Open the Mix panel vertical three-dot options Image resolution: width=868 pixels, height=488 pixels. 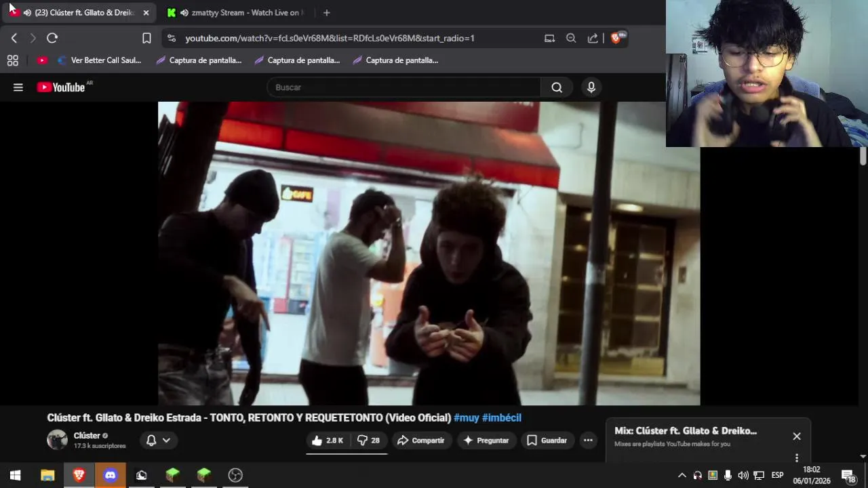coord(797,457)
